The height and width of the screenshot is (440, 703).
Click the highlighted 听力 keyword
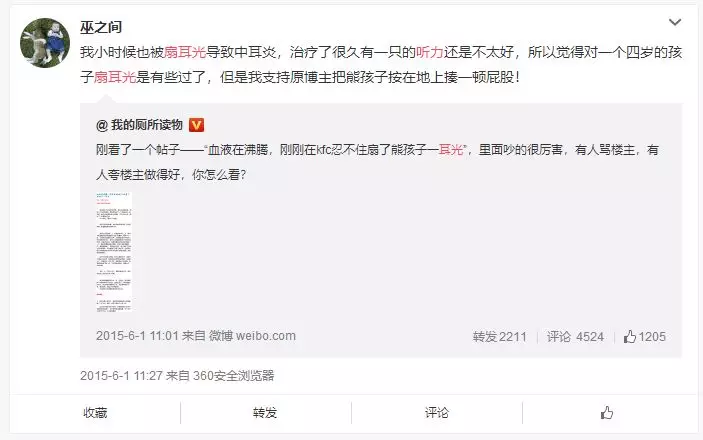point(430,52)
